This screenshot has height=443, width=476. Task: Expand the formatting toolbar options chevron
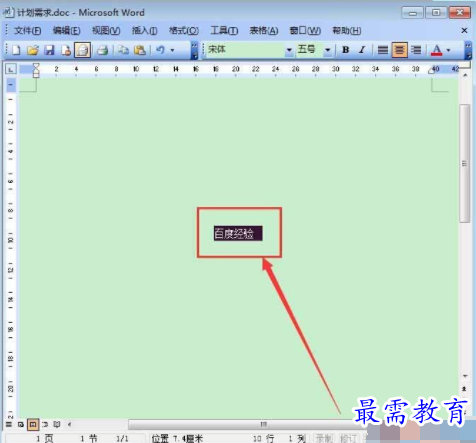(468, 51)
